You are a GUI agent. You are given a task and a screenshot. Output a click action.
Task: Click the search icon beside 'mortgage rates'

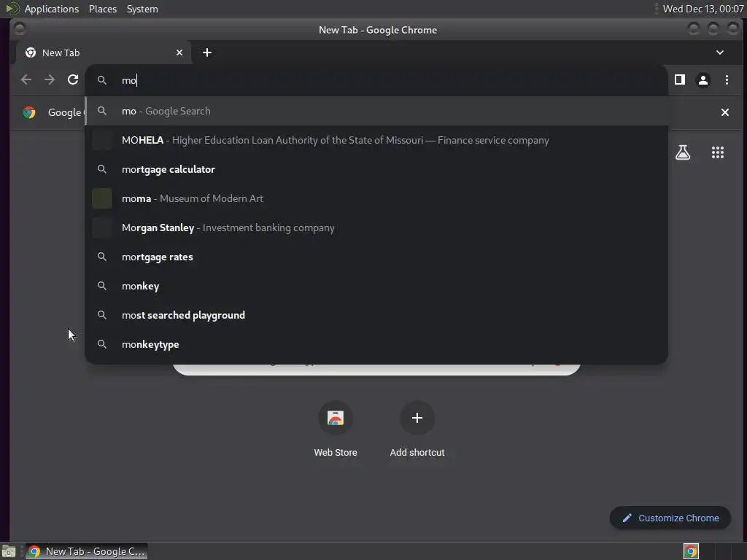click(x=102, y=257)
